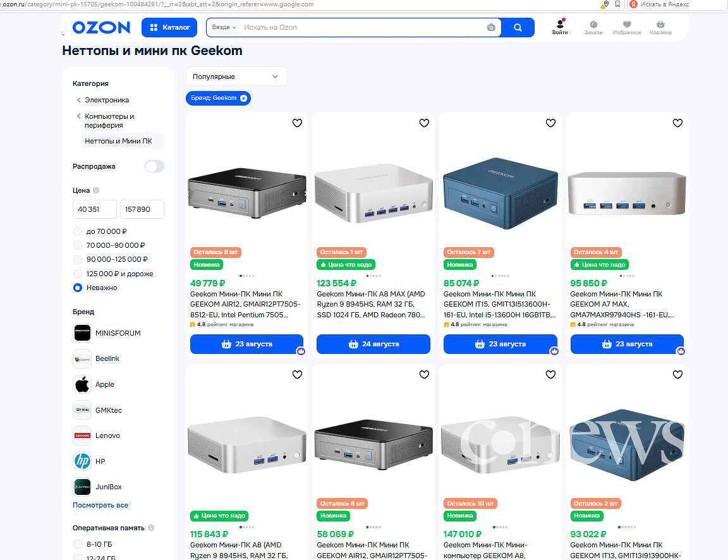This screenshot has height=560, width=728.
Task: Open the Популярные sorting dropdown
Action: point(236,76)
